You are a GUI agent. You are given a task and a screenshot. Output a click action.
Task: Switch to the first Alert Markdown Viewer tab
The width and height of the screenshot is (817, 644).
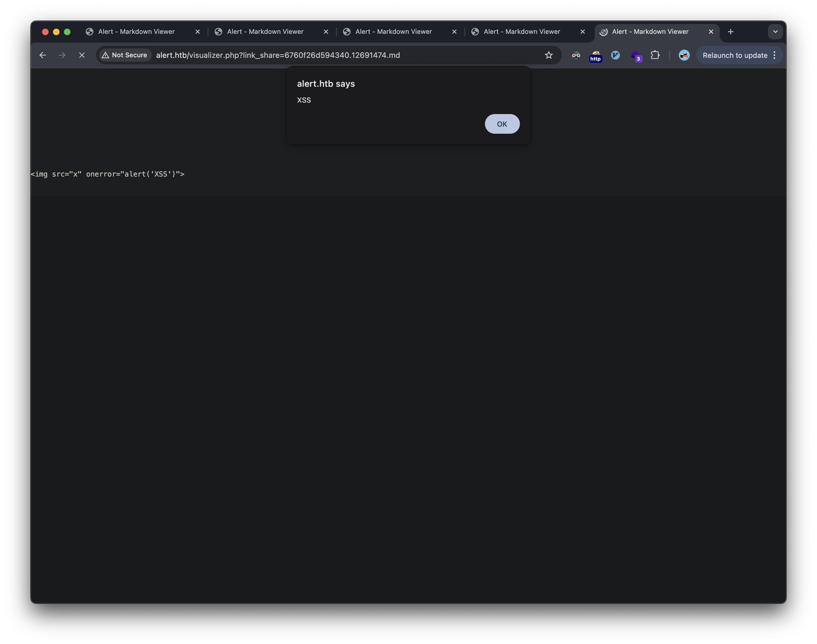[136, 31]
